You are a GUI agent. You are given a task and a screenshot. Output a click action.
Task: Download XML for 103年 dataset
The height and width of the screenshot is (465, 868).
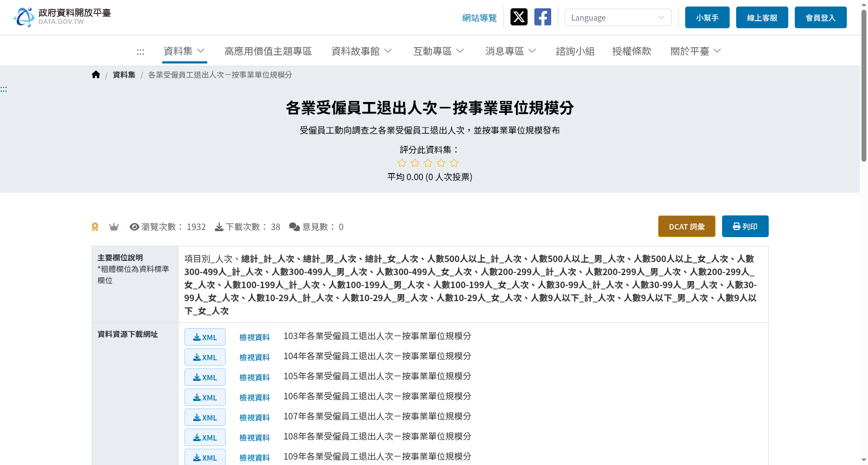[205, 337]
